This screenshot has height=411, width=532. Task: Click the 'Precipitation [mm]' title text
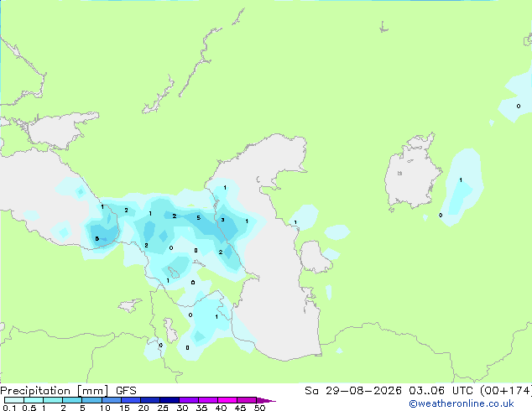pyautogui.click(x=55, y=391)
